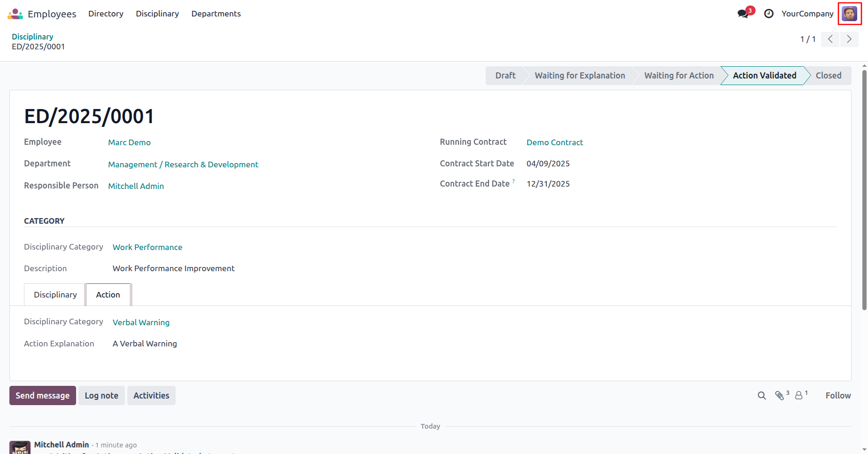Viewport: 868px width, 454px height.
Task: Click the ED/2025/0001 record title
Action: click(x=89, y=117)
